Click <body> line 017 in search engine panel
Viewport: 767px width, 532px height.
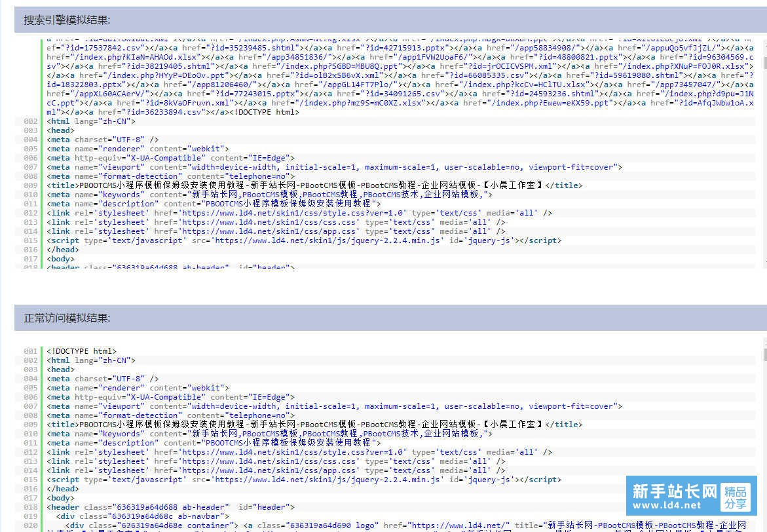coord(61,259)
